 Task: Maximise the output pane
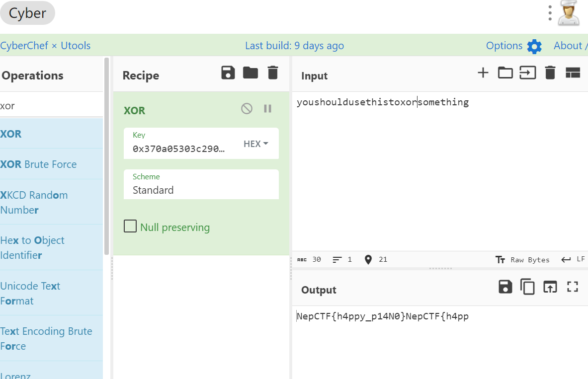point(573,287)
